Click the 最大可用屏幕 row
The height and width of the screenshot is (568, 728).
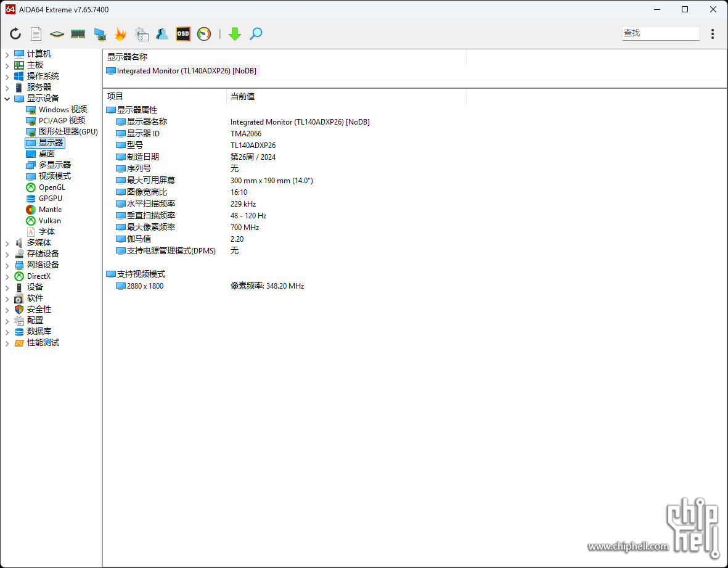284,180
